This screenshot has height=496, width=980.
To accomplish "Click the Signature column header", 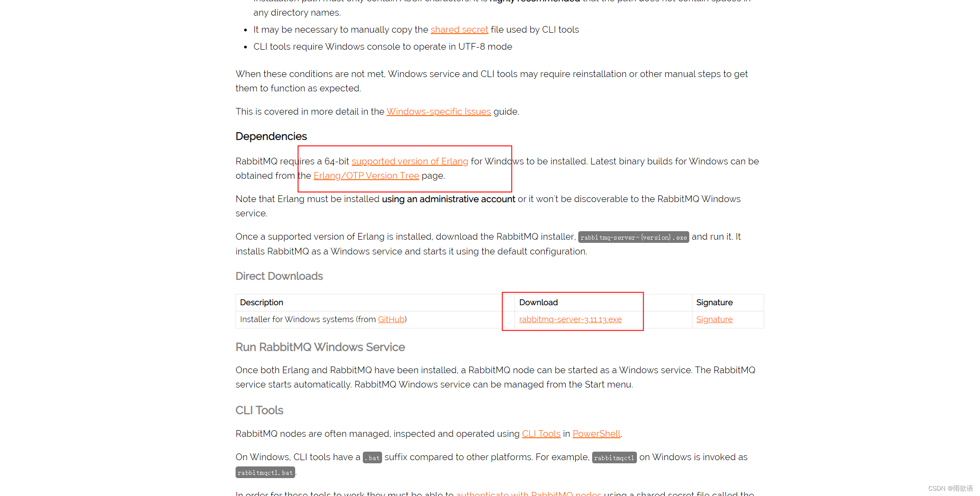I will point(714,302).
